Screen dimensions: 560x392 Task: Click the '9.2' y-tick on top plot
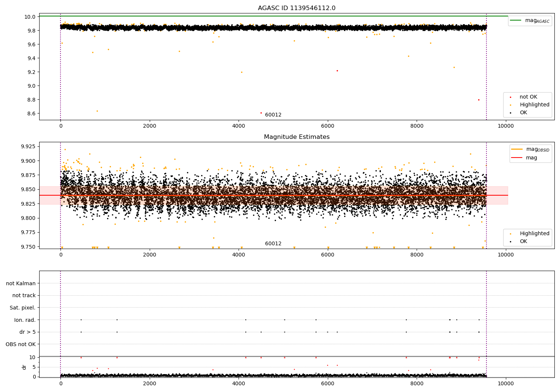coord(31,72)
